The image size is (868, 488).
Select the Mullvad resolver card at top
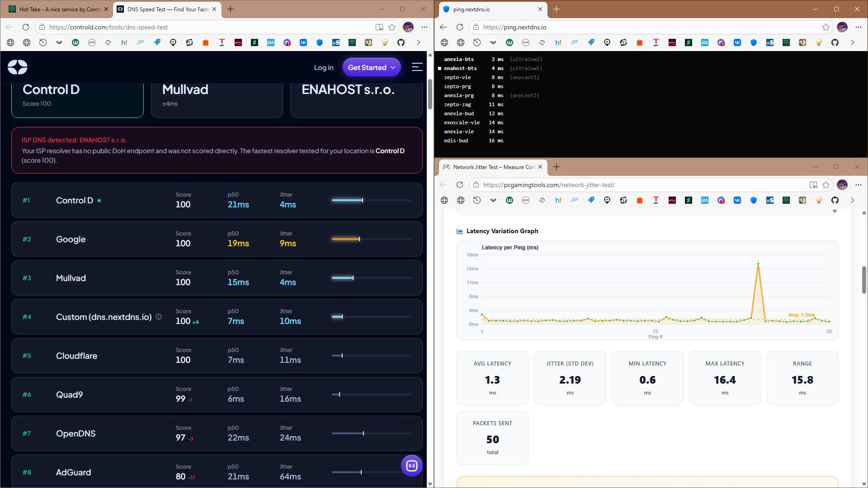[217, 100]
